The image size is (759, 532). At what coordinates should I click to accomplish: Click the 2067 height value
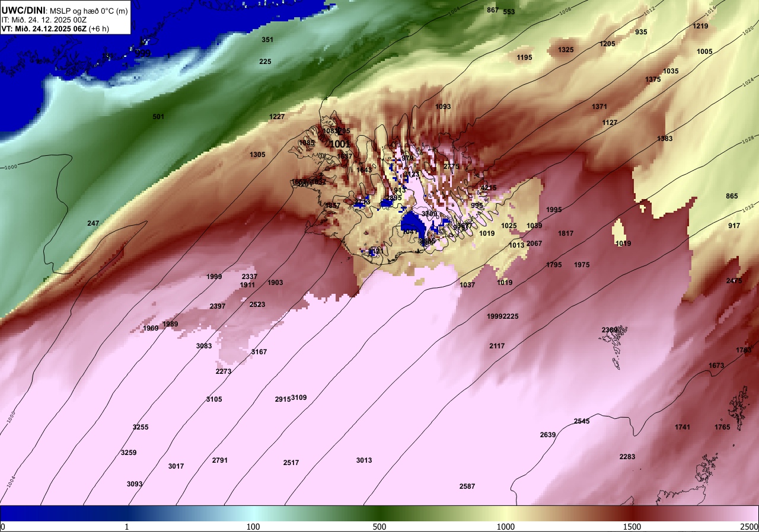pyautogui.click(x=534, y=243)
